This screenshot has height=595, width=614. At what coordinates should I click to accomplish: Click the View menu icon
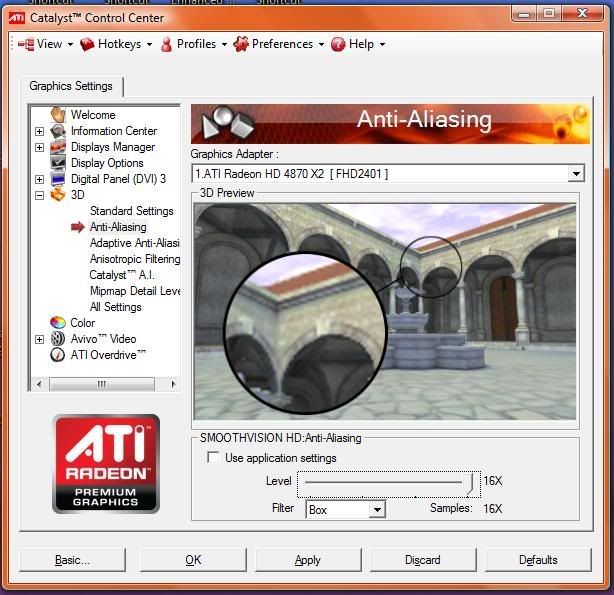(x=26, y=44)
